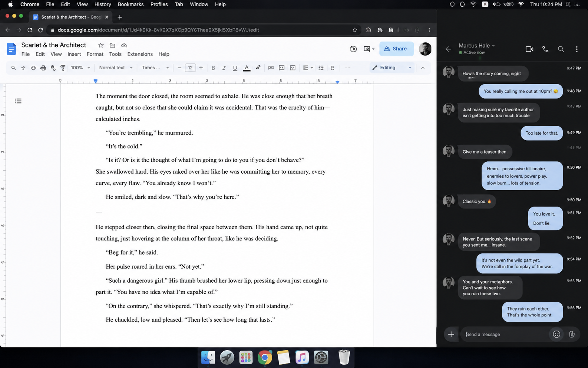
Task: Open the Times font family dropdown
Action: click(x=155, y=68)
